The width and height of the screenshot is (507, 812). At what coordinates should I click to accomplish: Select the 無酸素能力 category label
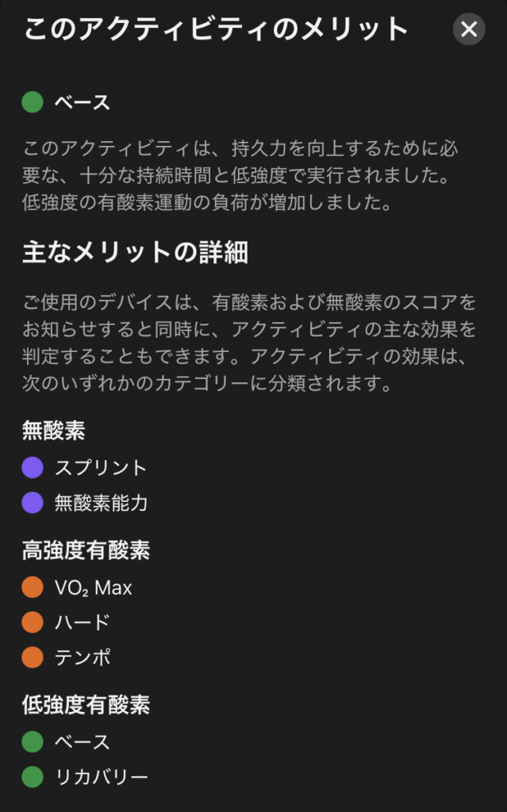101,503
